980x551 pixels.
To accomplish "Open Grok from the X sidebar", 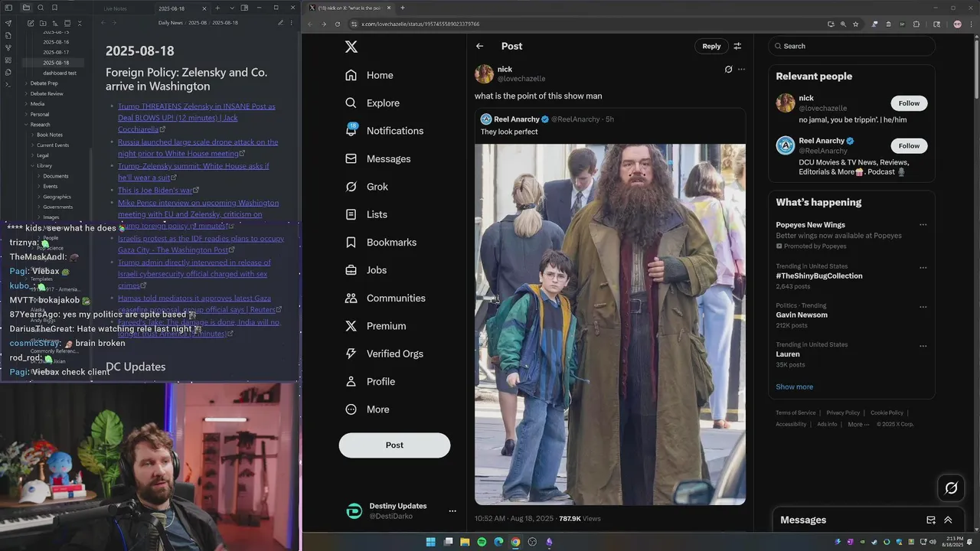I will (x=366, y=187).
